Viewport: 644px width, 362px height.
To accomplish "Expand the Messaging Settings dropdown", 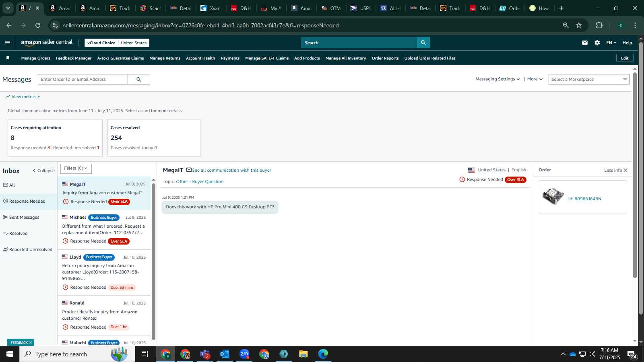I will click(497, 79).
